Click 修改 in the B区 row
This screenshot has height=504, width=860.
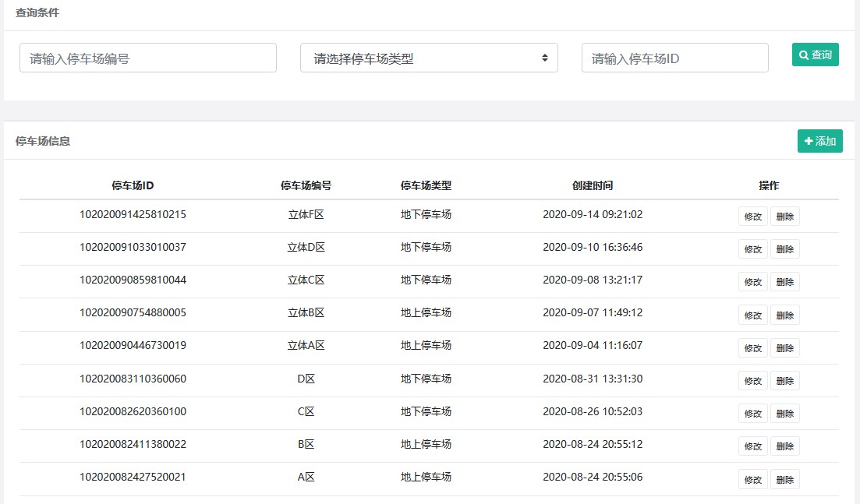[752, 446]
